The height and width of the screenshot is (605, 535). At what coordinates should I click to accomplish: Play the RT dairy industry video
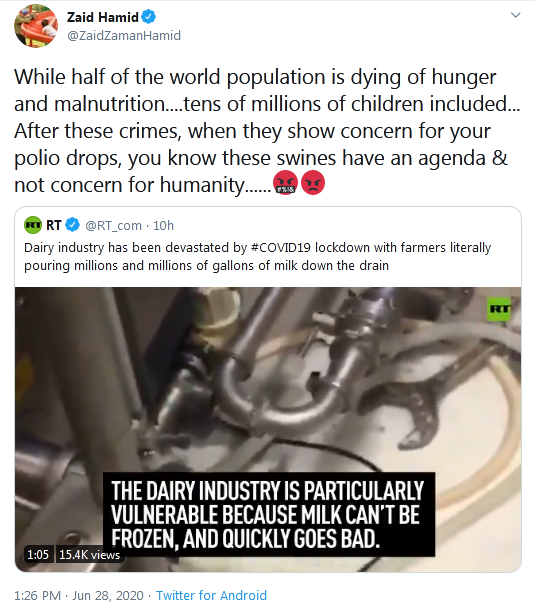coord(268,429)
